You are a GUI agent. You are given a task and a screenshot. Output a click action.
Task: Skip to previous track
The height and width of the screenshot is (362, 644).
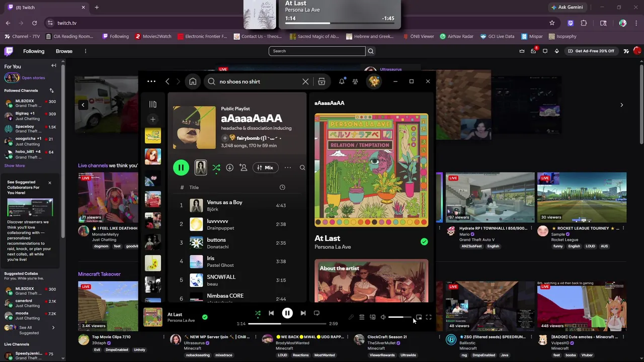point(271,313)
